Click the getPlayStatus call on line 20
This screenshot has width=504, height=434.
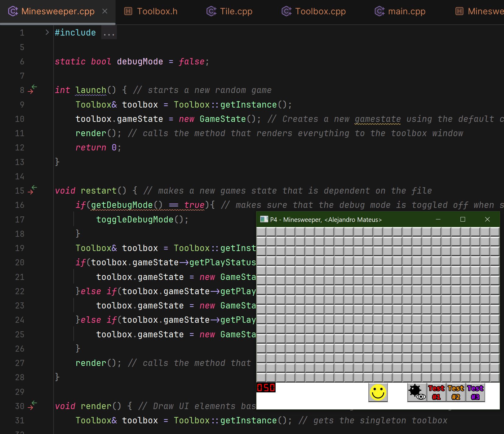[223, 262]
